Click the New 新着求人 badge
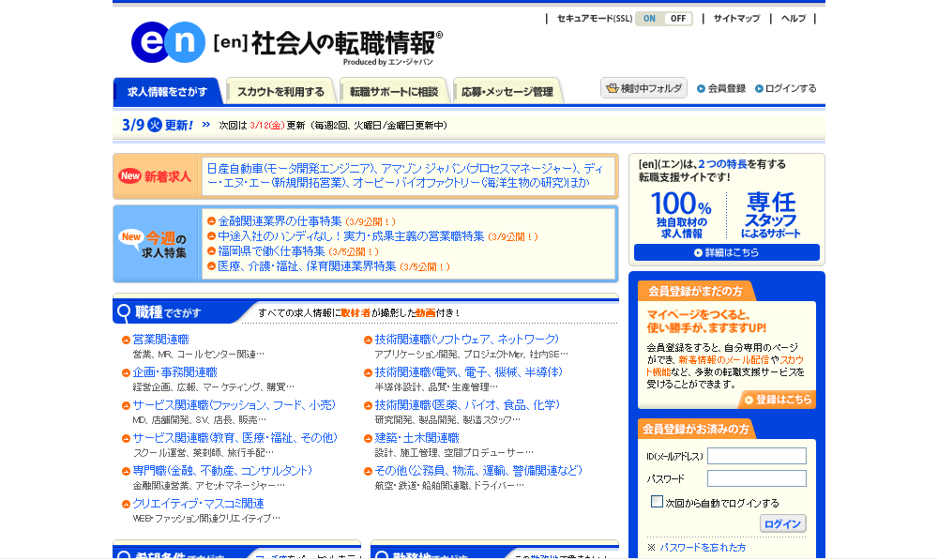This screenshot has height=560, width=938. pyautogui.click(x=155, y=176)
